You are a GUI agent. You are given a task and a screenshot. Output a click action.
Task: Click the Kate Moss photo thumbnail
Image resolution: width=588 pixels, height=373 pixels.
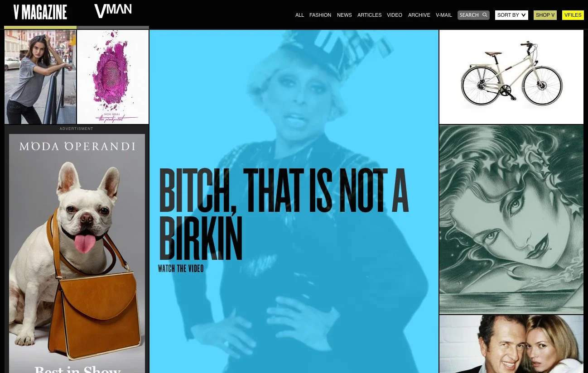coord(511,344)
